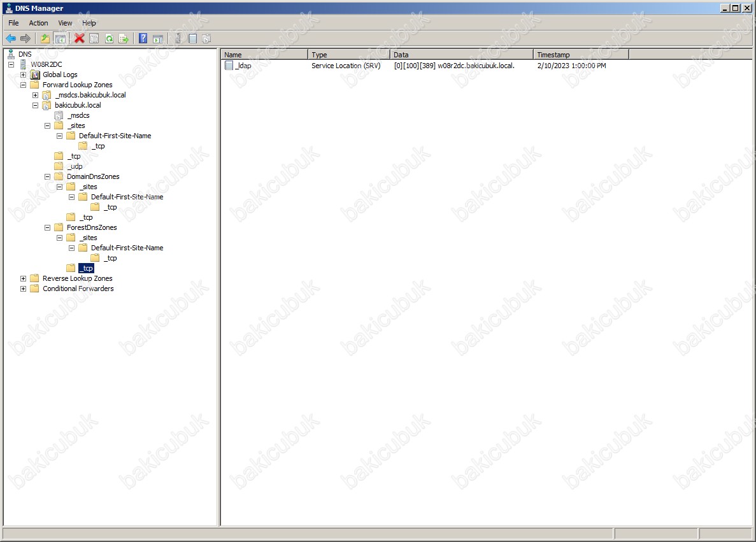Click the 2/10/2023 1:00:00 PM timestamp
Viewport: 756px width, 542px height.
571,66
